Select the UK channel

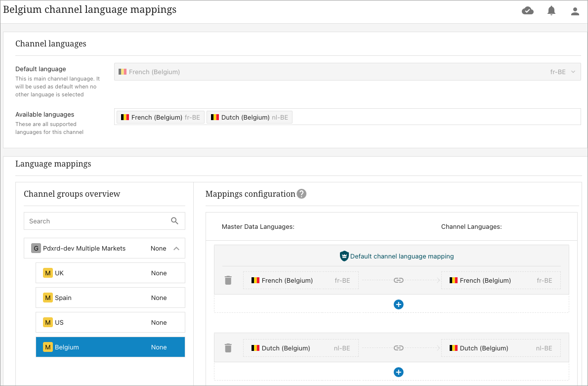click(110, 273)
